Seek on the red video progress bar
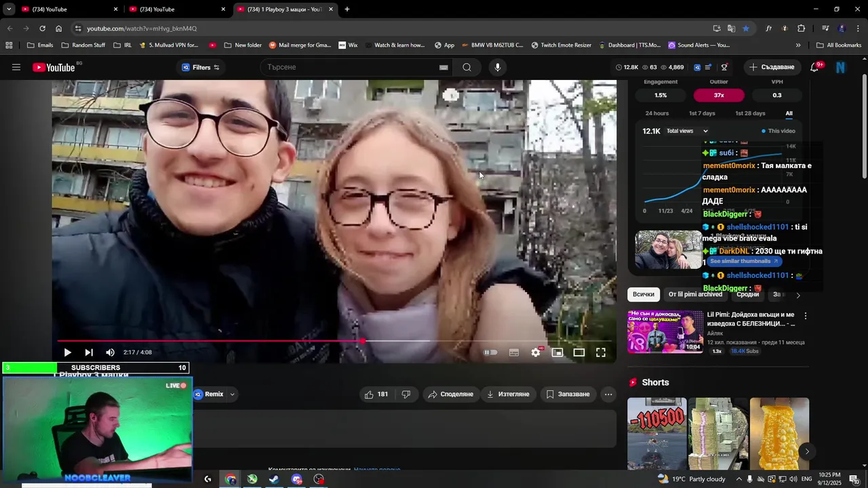The width and height of the screenshot is (868, 488). (335, 341)
